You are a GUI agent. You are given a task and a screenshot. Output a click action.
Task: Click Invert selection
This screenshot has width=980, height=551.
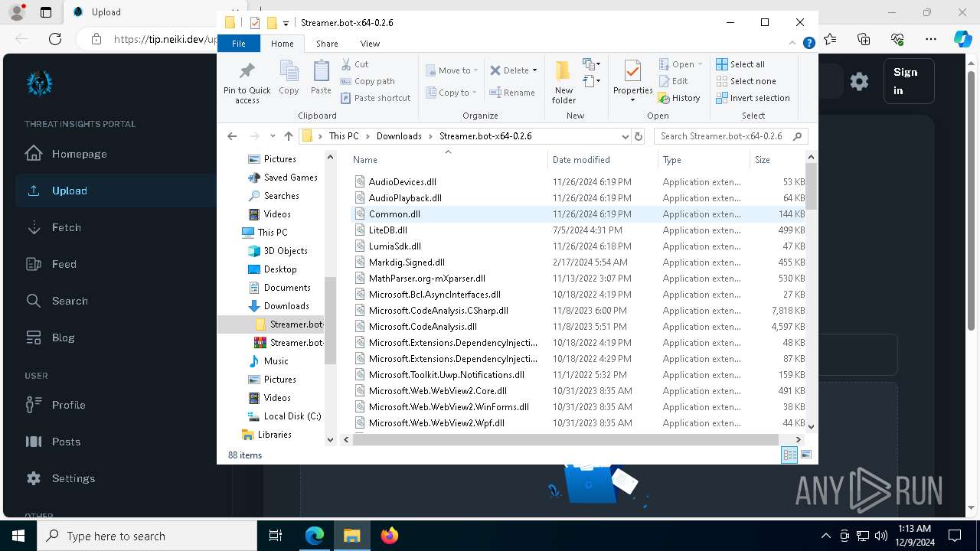point(753,98)
